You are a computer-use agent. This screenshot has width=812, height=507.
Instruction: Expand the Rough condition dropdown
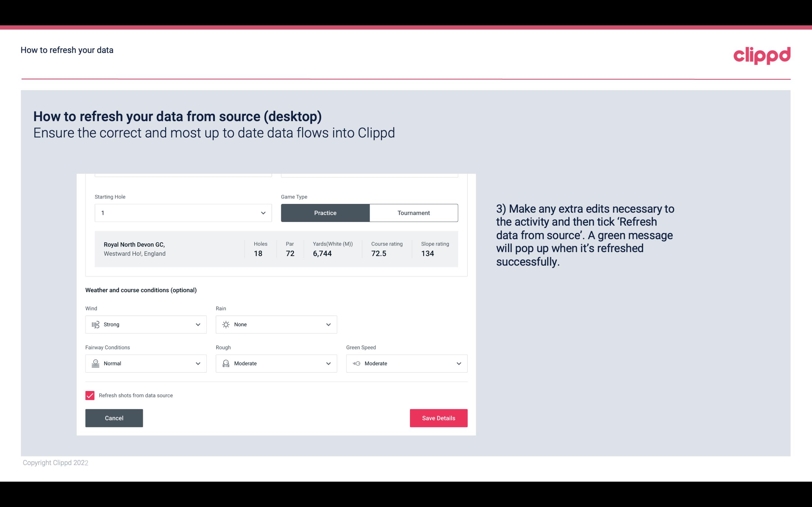(327, 363)
